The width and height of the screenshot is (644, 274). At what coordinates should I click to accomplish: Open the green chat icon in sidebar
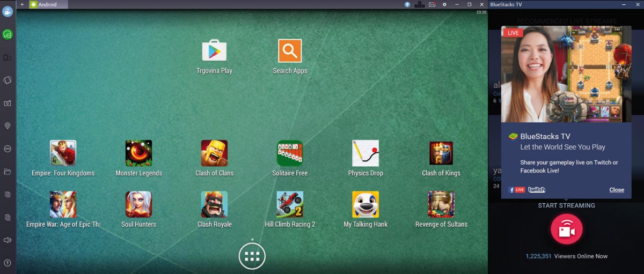[x=8, y=34]
